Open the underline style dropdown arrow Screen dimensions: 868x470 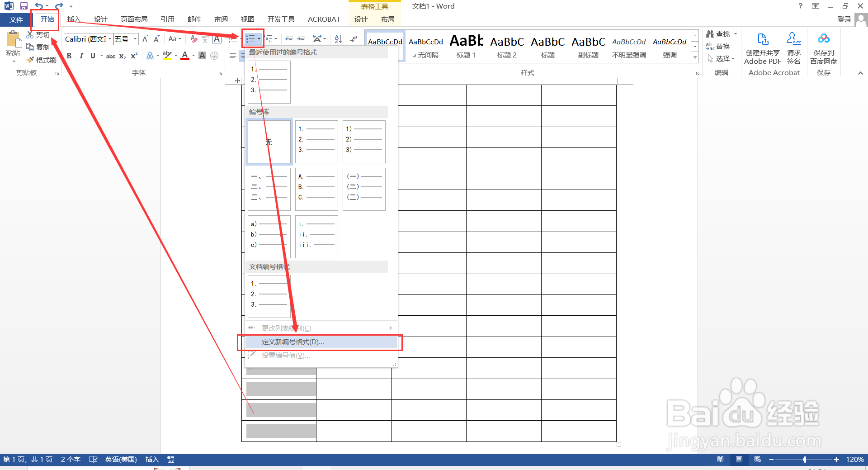[101, 56]
